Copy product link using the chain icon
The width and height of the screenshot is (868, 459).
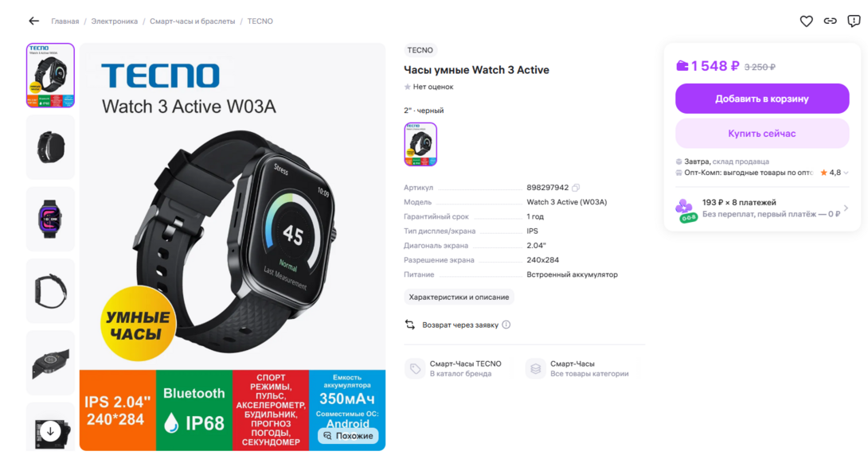830,21
